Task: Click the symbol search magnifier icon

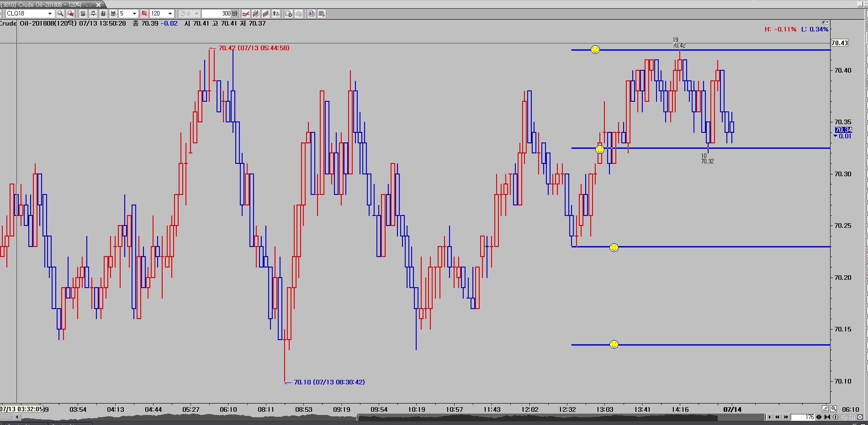Action: [x=60, y=14]
